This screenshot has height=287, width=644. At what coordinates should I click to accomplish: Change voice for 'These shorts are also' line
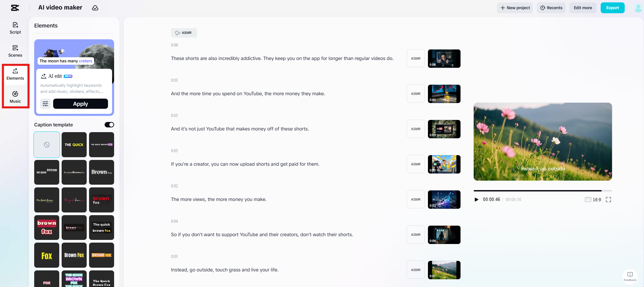point(416,59)
